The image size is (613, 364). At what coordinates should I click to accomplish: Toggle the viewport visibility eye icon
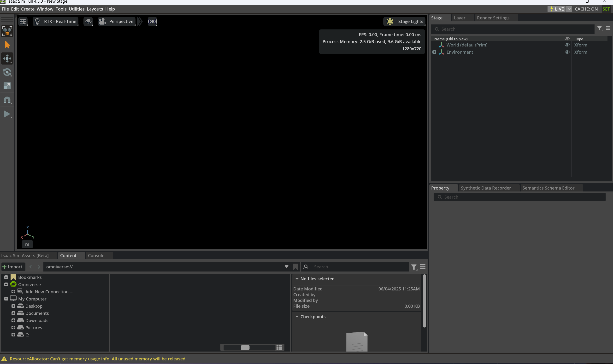88,21
